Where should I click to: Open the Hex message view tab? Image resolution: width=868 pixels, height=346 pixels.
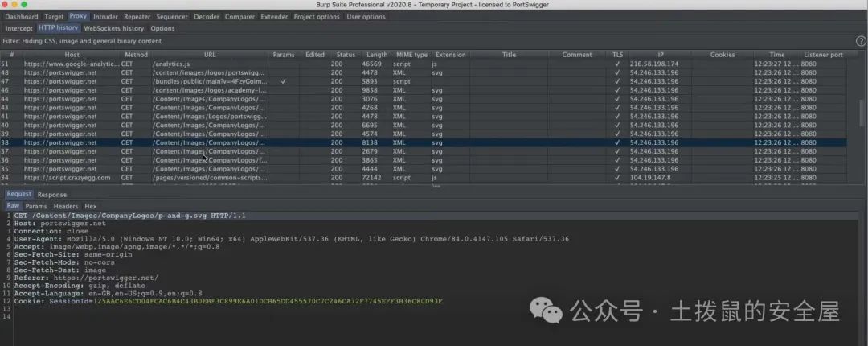[91, 206]
